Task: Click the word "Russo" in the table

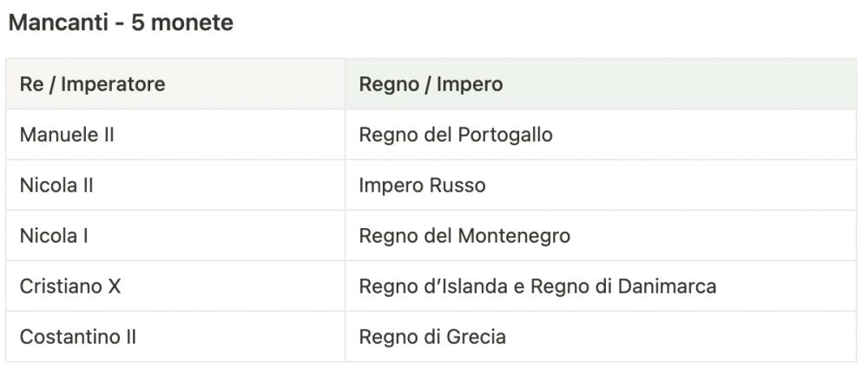Action: point(462,186)
